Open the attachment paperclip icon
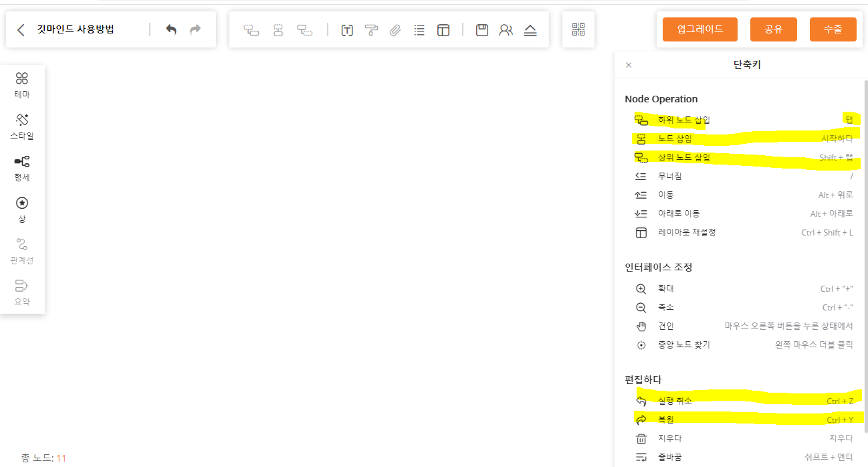The width and height of the screenshot is (868, 467). click(395, 30)
